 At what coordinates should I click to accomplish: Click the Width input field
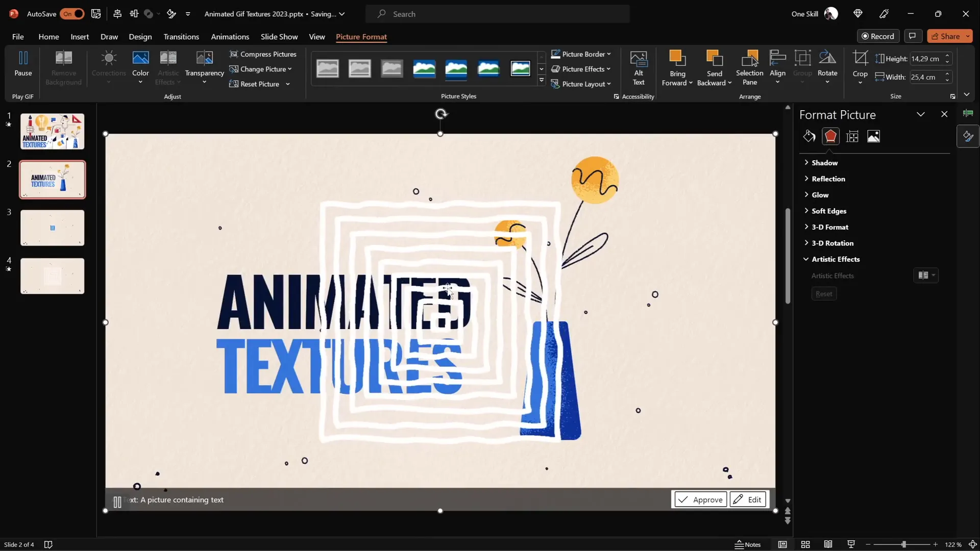pos(926,77)
